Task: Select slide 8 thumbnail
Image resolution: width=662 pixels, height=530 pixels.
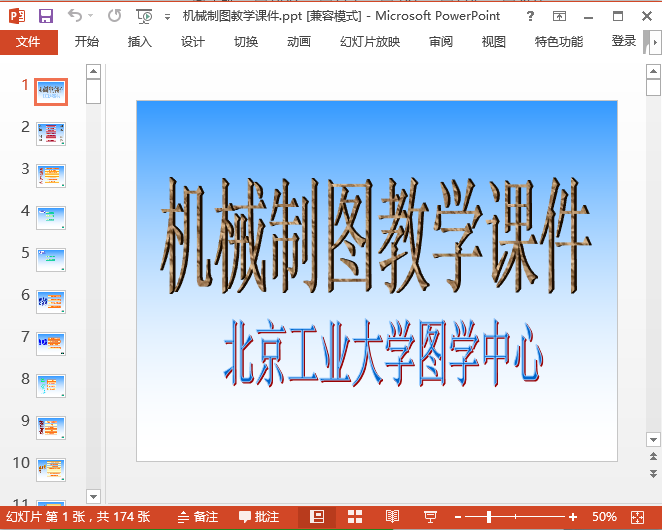Action: [51, 386]
